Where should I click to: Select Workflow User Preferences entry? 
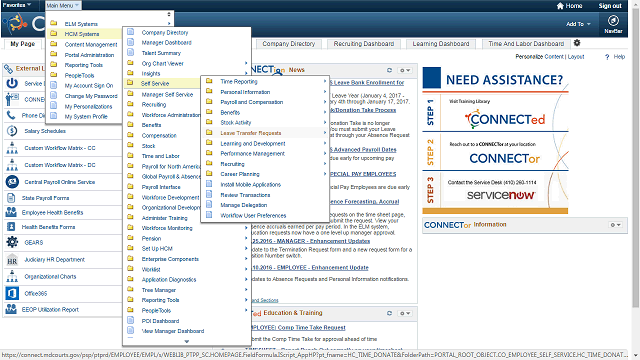pyautogui.click(x=253, y=216)
